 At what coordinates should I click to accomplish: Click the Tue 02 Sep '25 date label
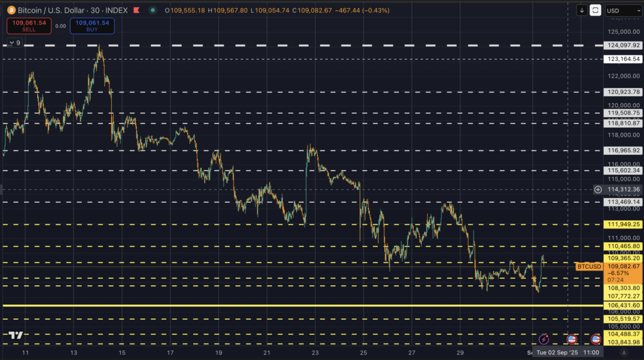(555, 354)
